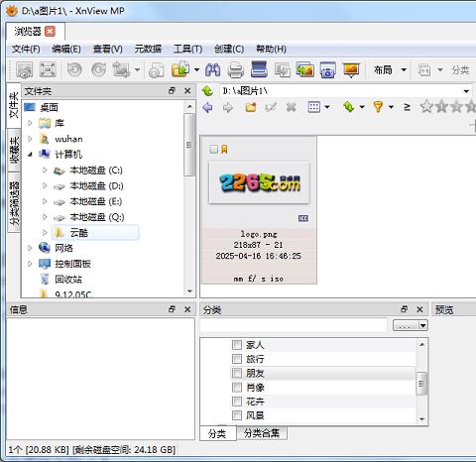Click the rating comparison ≥ symbol

pyautogui.click(x=408, y=107)
